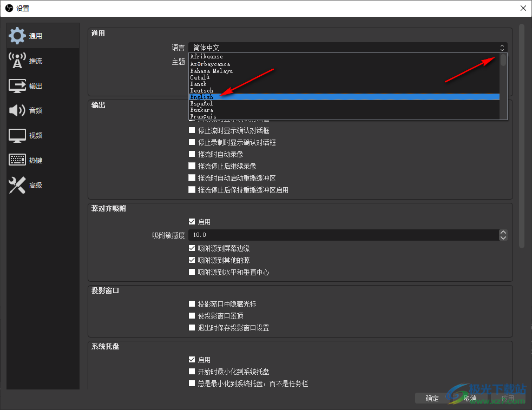
Task: Click the OBS logo in title bar
Action: (9, 8)
